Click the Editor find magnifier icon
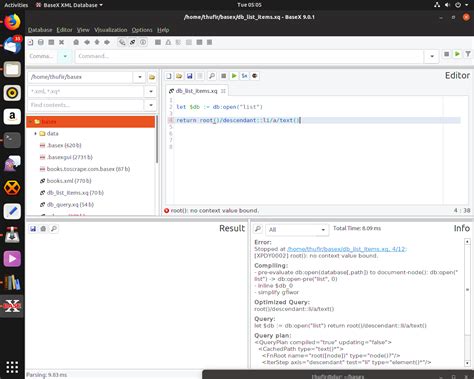 (212, 76)
